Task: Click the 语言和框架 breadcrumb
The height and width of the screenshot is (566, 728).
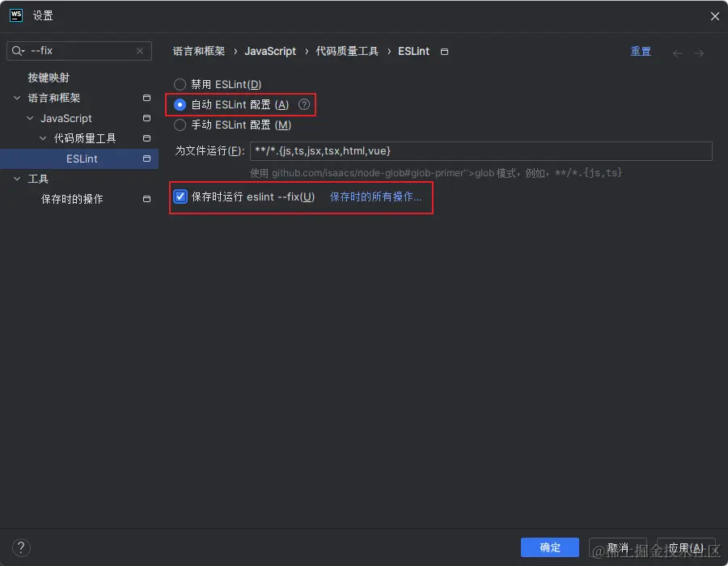Action: [199, 51]
